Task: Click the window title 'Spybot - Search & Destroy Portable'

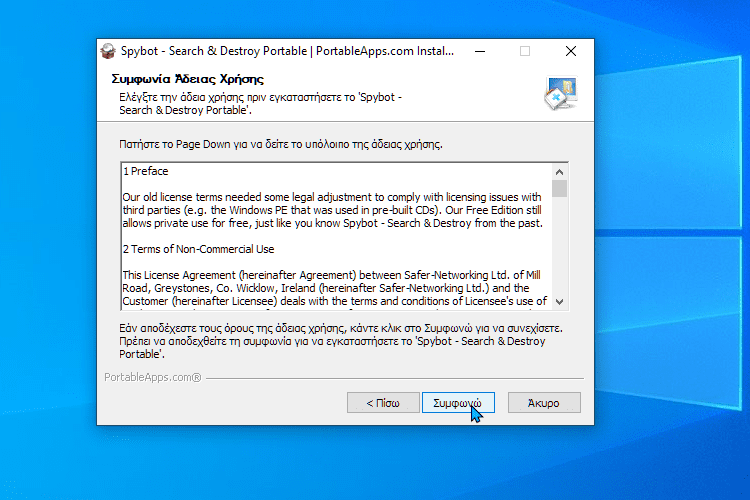Action: click(287, 51)
